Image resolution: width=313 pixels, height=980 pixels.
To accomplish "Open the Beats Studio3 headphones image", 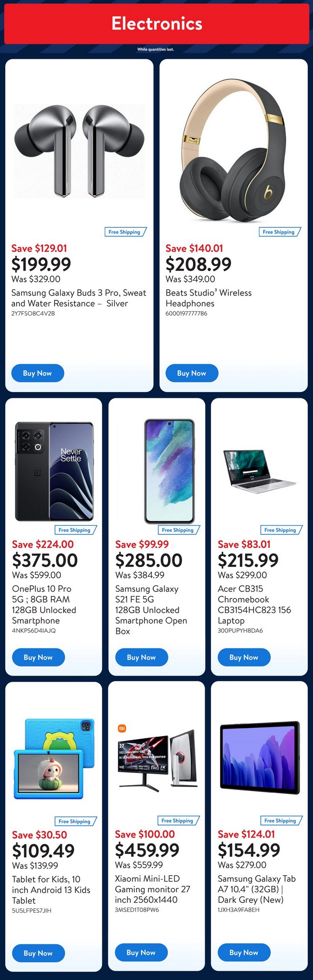I will tap(233, 151).
